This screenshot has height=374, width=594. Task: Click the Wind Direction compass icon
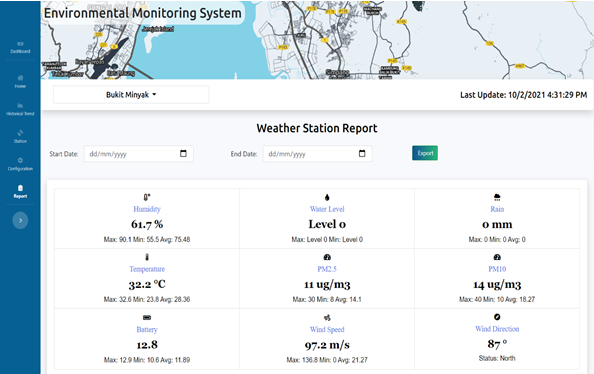[497, 317]
